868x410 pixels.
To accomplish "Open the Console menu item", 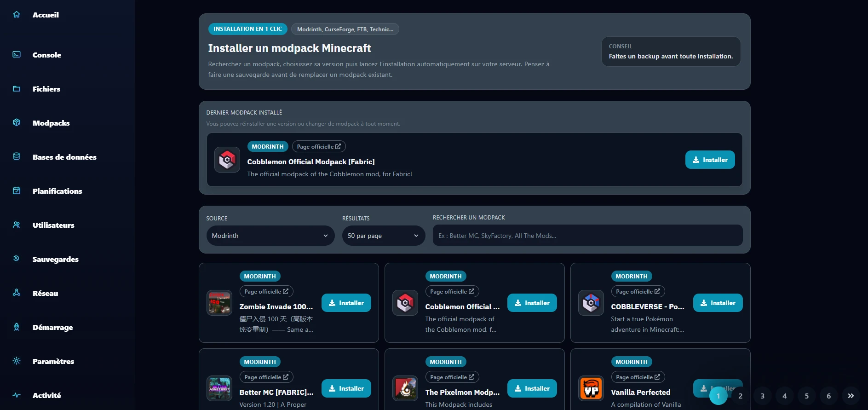I will point(47,55).
